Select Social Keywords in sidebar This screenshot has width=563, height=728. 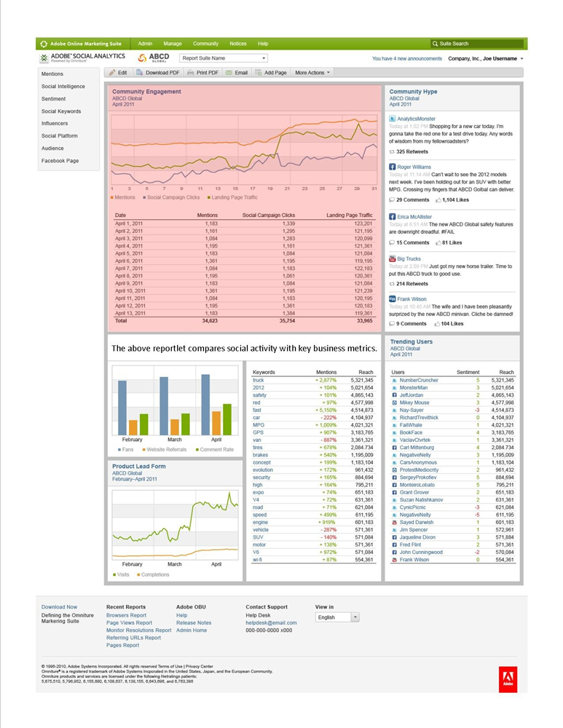(x=61, y=111)
